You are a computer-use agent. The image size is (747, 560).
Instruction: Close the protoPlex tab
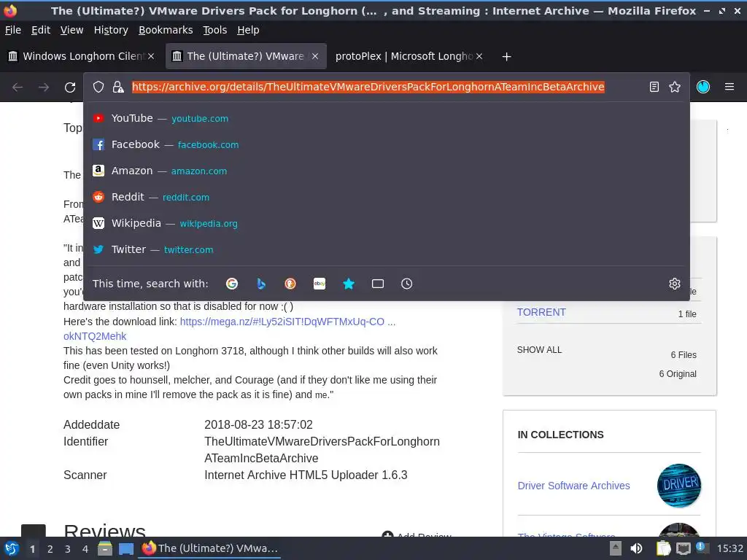479,56
